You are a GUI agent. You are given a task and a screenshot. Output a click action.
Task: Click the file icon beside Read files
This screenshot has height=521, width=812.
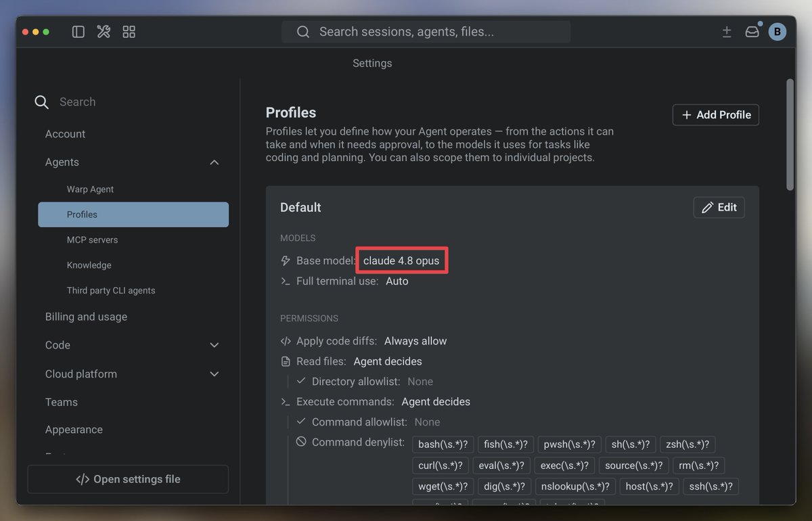(286, 361)
